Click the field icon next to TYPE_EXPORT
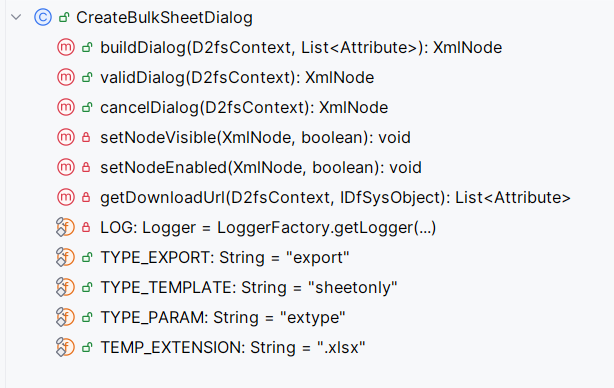 [65, 257]
